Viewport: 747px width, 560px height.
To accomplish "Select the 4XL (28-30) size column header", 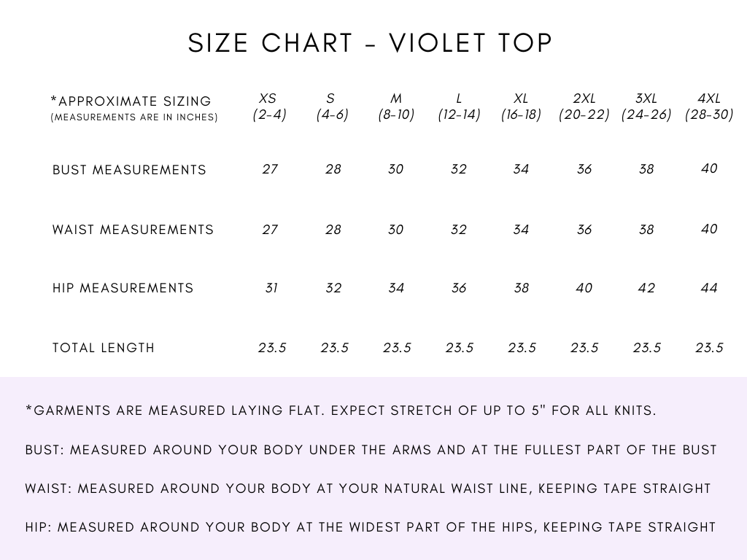I will 709,106.
